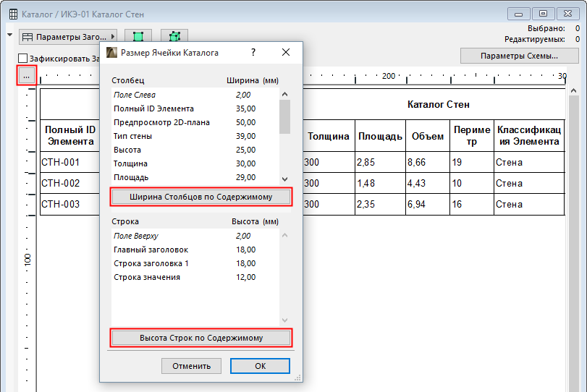587x392 pixels.
Task: Toggle the Зафиксировать заголовки checkbox
Action: point(23,59)
